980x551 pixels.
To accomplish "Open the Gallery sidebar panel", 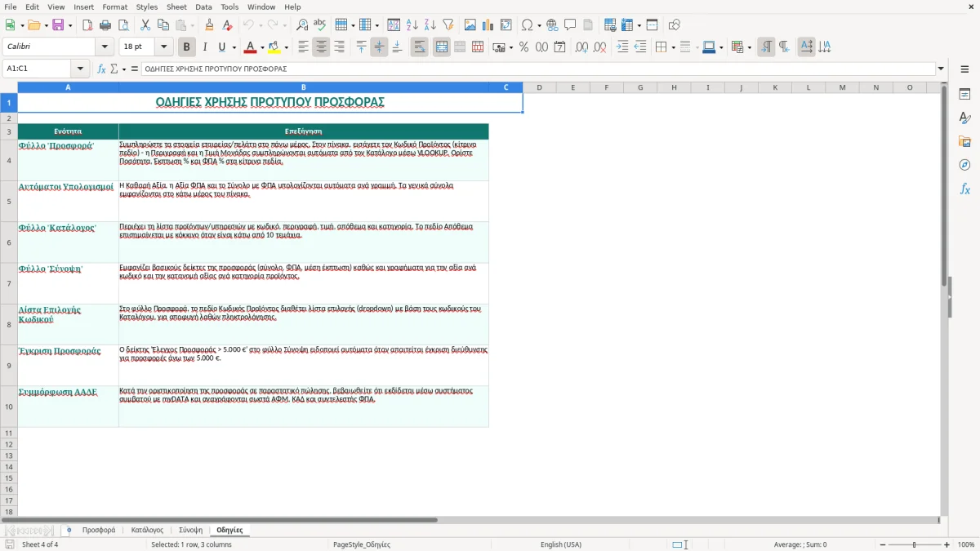I will coord(964,141).
